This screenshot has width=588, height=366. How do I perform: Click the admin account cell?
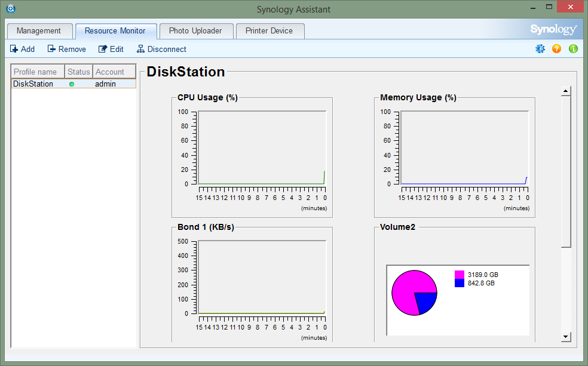pos(105,84)
